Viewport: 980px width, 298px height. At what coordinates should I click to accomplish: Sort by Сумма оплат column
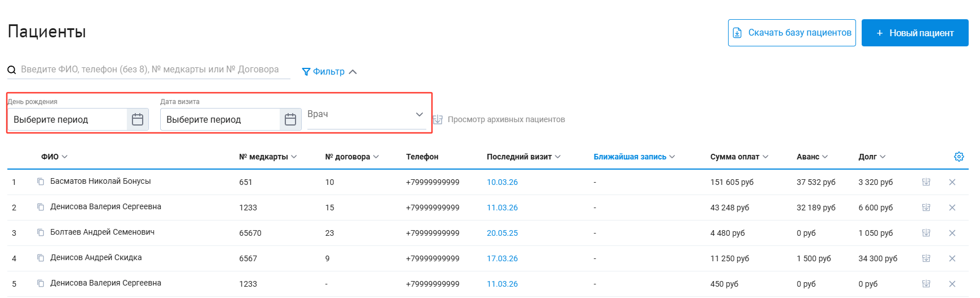(x=739, y=157)
